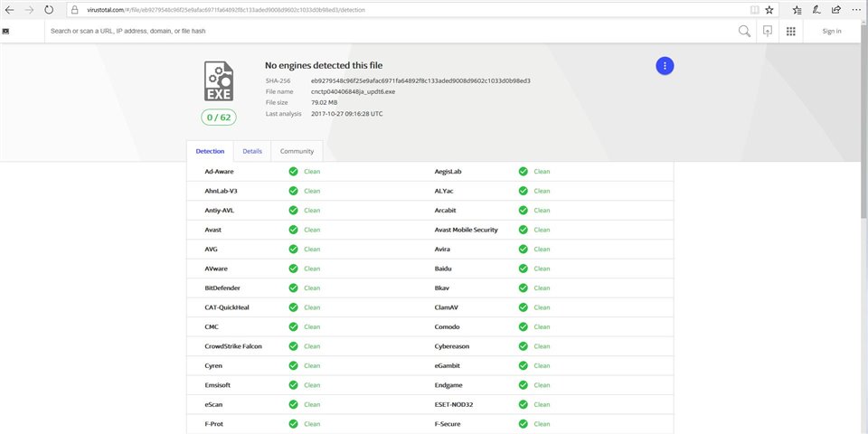Click the Clean result for F-Secure

pos(542,424)
